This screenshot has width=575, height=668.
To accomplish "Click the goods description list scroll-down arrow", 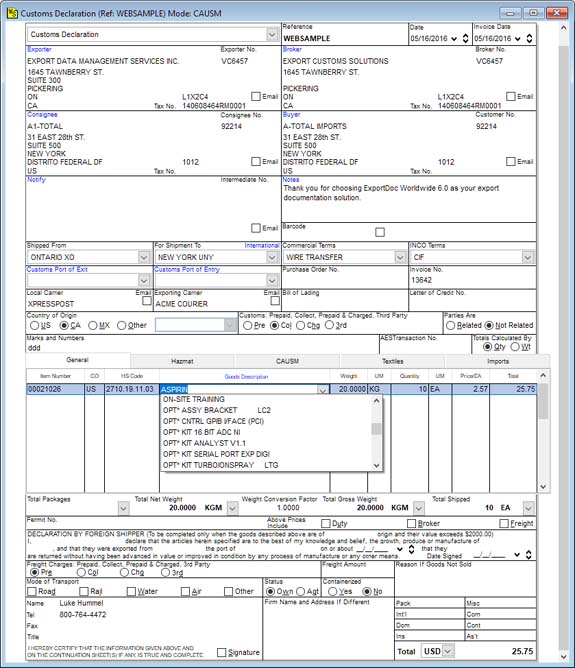I will (x=377, y=466).
